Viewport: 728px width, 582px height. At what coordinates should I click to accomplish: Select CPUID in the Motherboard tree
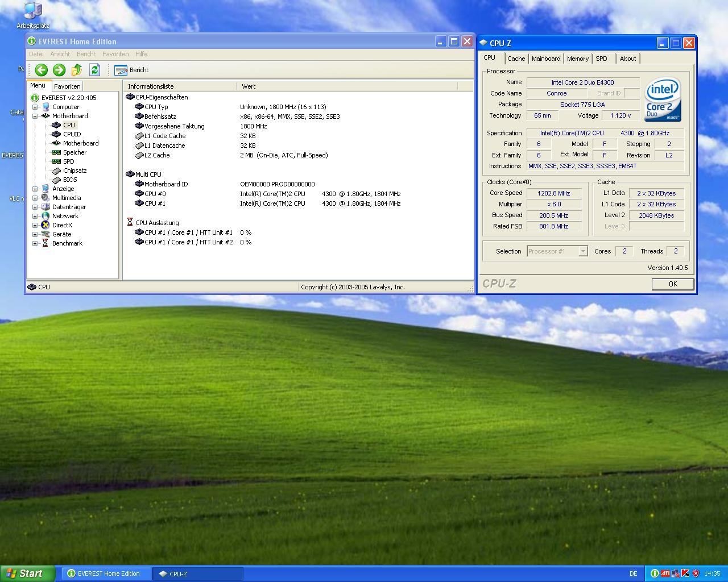click(x=72, y=134)
